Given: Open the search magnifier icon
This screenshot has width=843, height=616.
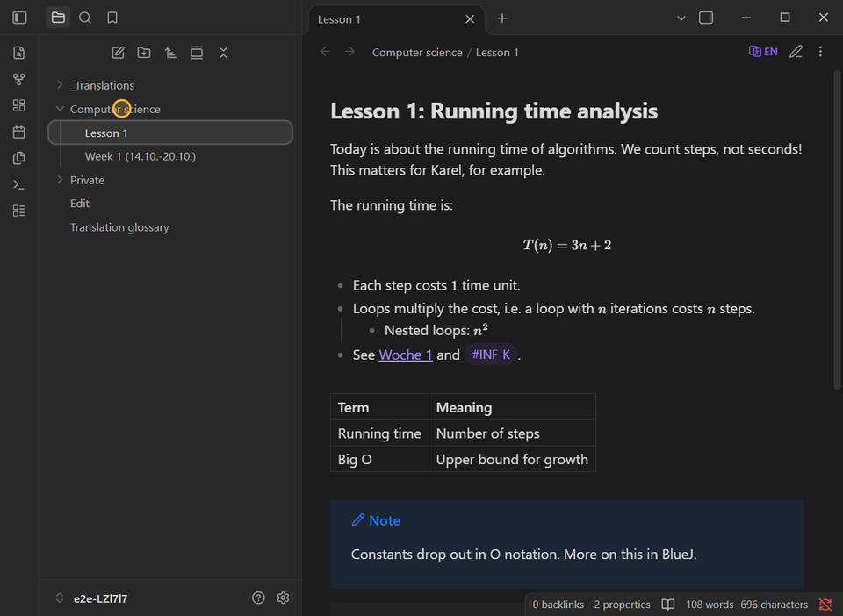Looking at the screenshot, I should tap(85, 18).
